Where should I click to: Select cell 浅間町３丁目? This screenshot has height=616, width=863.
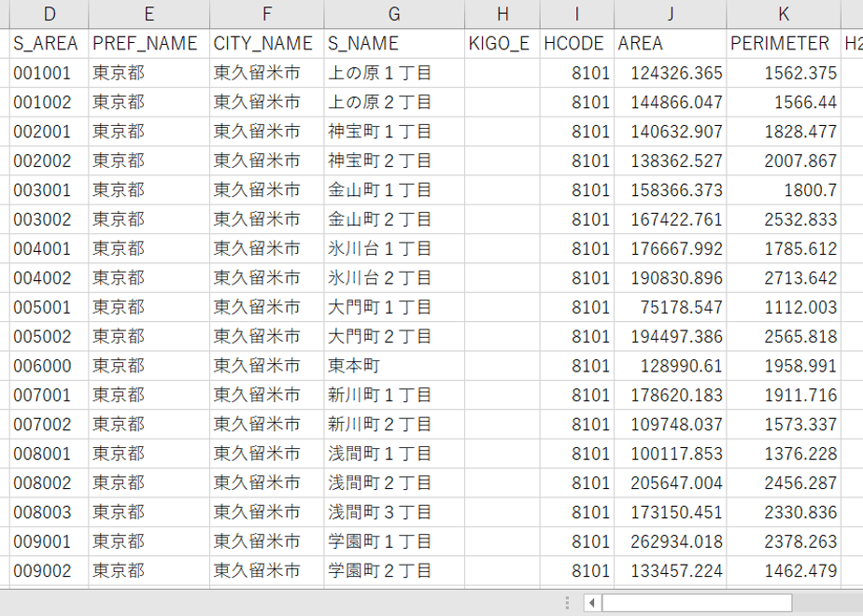[x=394, y=512]
